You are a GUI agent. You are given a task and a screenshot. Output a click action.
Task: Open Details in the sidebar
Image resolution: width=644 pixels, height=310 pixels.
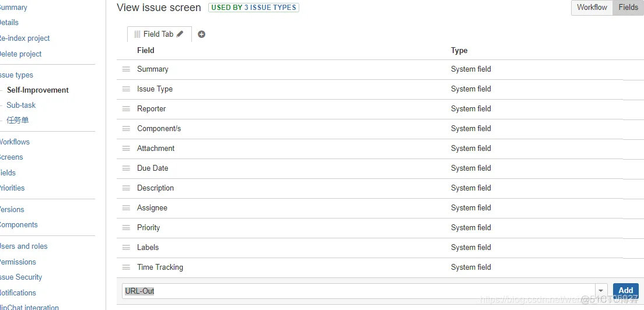click(x=9, y=23)
